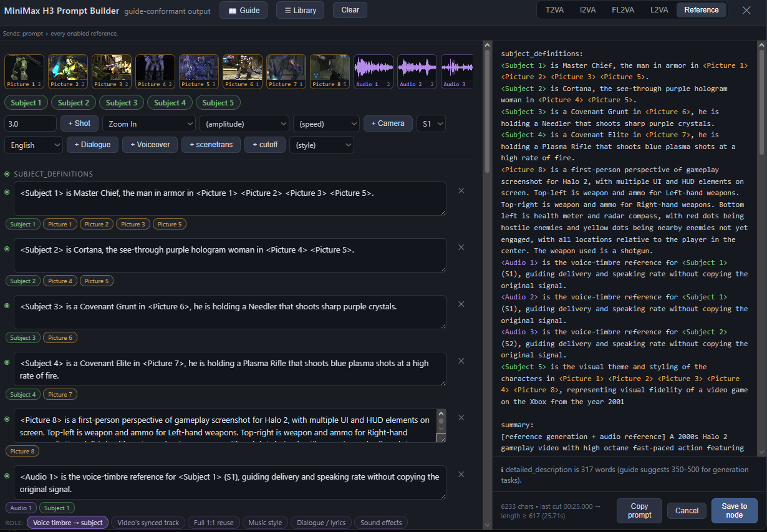Insert the Subject 5 tag pill
The height and width of the screenshot is (532, 767).
(218, 103)
